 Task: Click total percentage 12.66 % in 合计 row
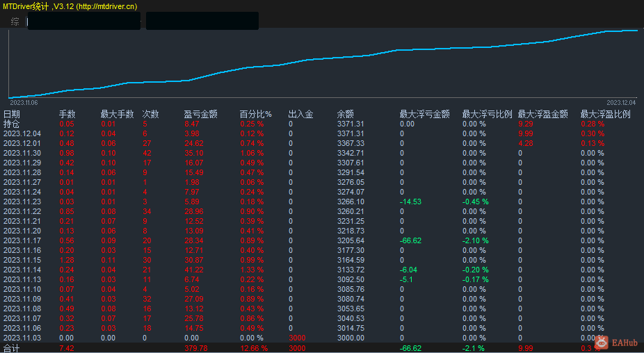253,348
